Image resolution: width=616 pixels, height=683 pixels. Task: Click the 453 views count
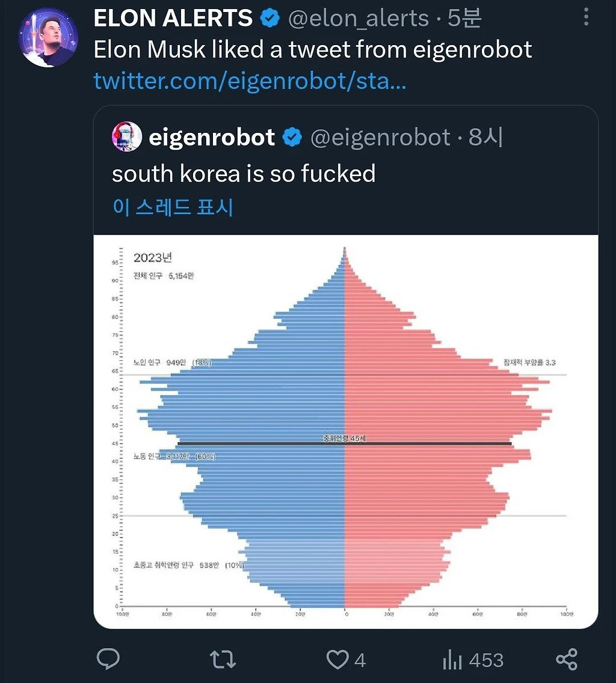coord(487,660)
